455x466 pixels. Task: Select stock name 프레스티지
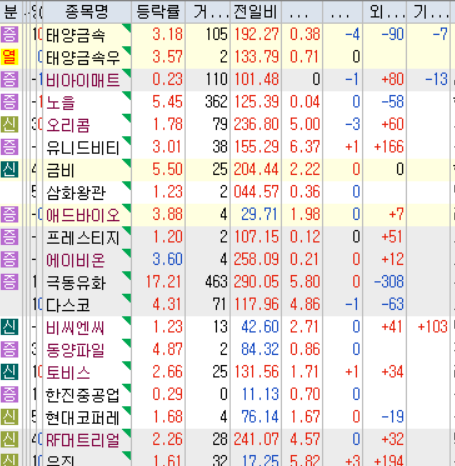(x=83, y=238)
